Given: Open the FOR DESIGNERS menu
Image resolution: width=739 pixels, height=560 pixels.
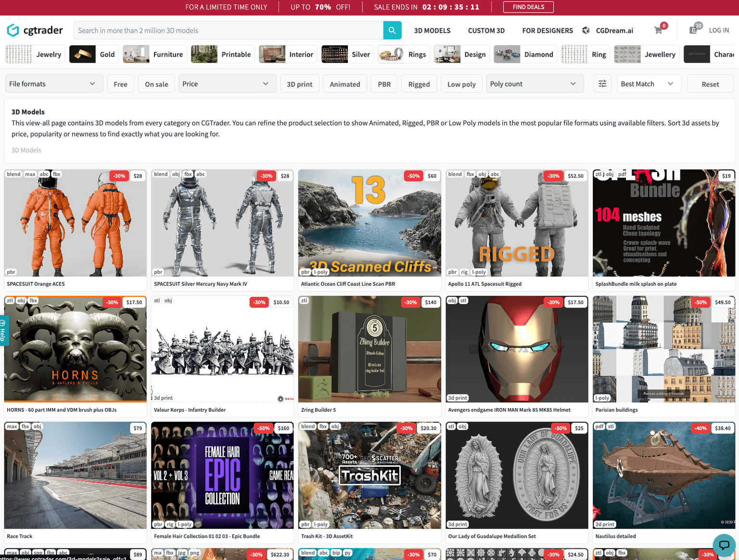Looking at the screenshot, I should (548, 30).
